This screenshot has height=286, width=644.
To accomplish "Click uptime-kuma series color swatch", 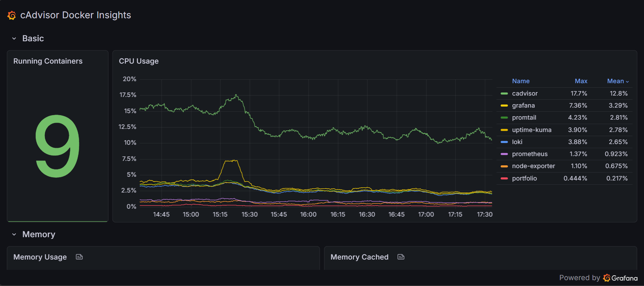I will click(x=504, y=130).
